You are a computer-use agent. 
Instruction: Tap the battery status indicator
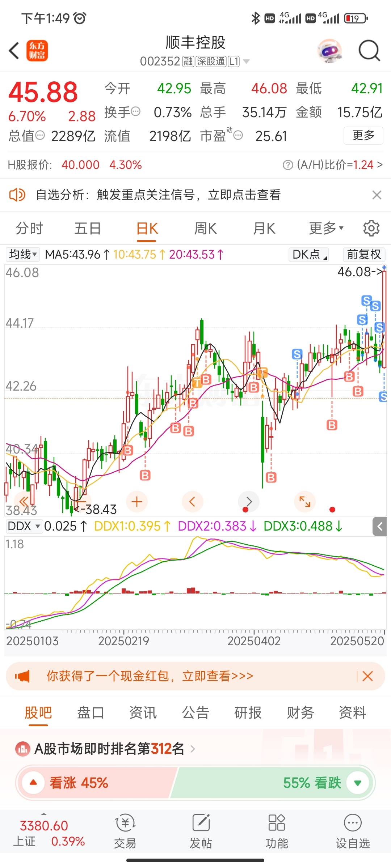pyautogui.click(x=356, y=18)
